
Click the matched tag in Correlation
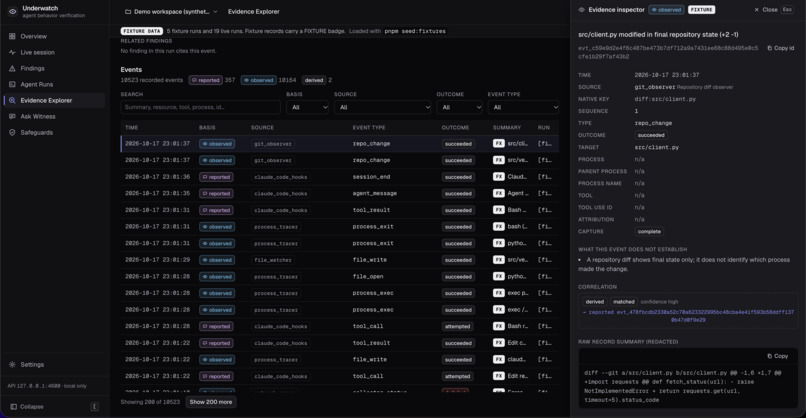coord(624,302)
